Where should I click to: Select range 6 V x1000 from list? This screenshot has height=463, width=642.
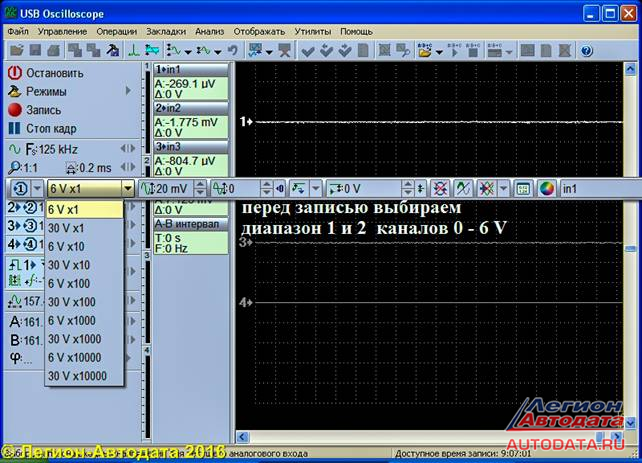84,320
